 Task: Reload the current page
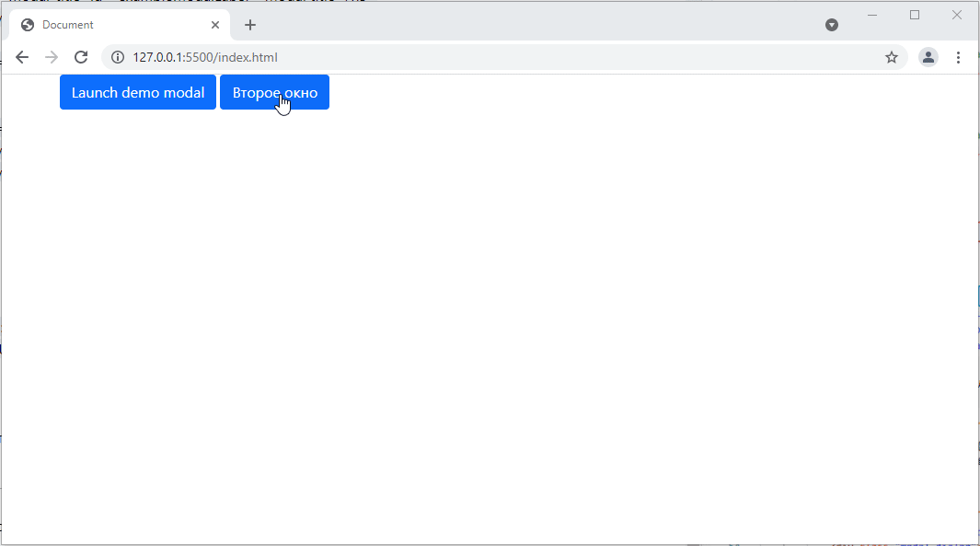point(81,57)
